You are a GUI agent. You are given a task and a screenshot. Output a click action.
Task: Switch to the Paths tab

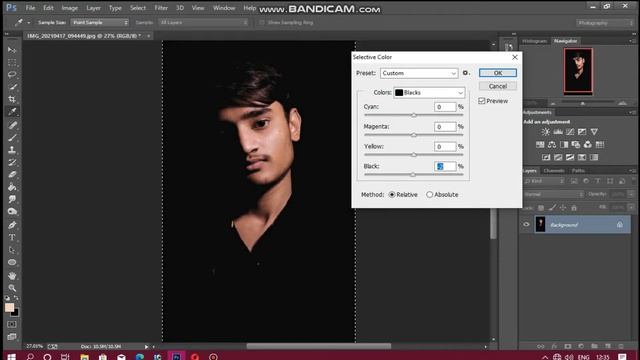(578, 171)
